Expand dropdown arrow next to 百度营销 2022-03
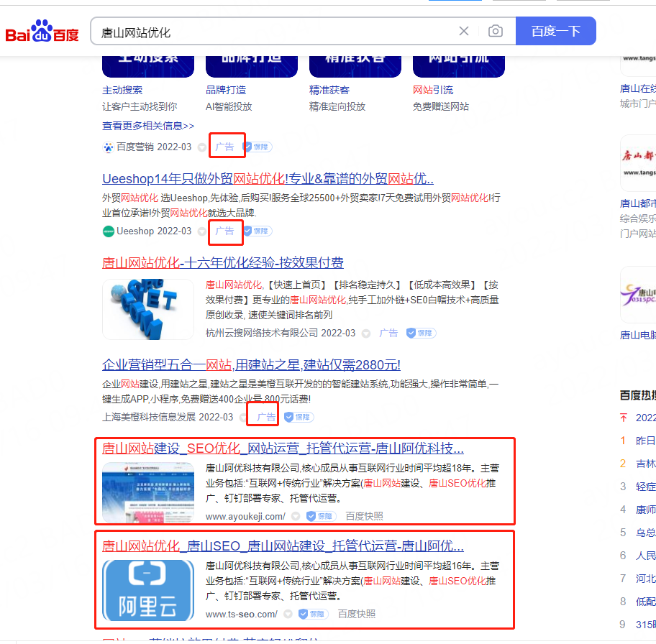 click(202, 147)
